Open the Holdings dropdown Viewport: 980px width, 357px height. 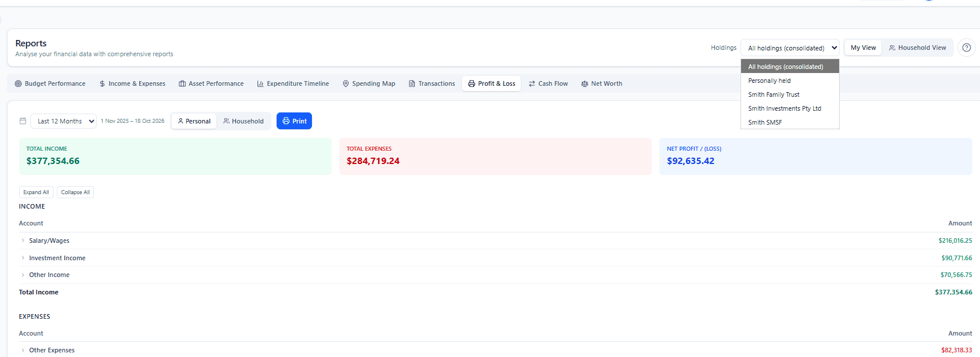(x=790, y=48)
